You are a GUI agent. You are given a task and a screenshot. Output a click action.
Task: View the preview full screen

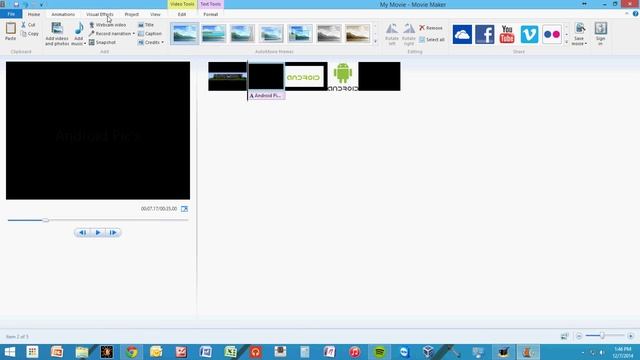184,209
